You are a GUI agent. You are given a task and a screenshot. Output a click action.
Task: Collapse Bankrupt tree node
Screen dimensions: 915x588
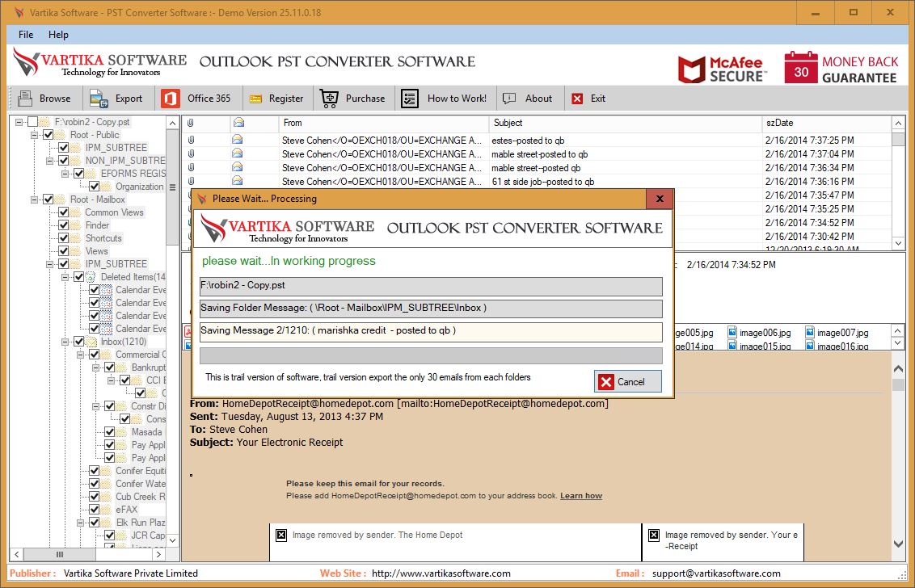[95, 367]
